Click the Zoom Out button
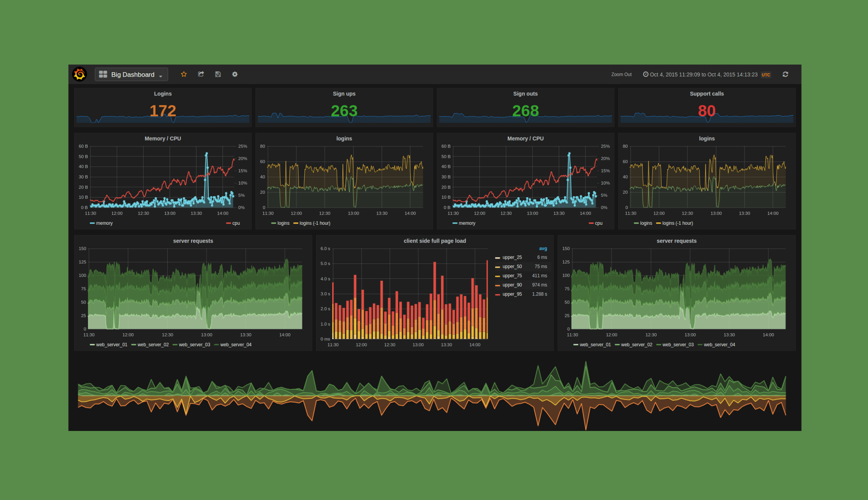Viewport: 868px width, 500px height. (621, 75)
